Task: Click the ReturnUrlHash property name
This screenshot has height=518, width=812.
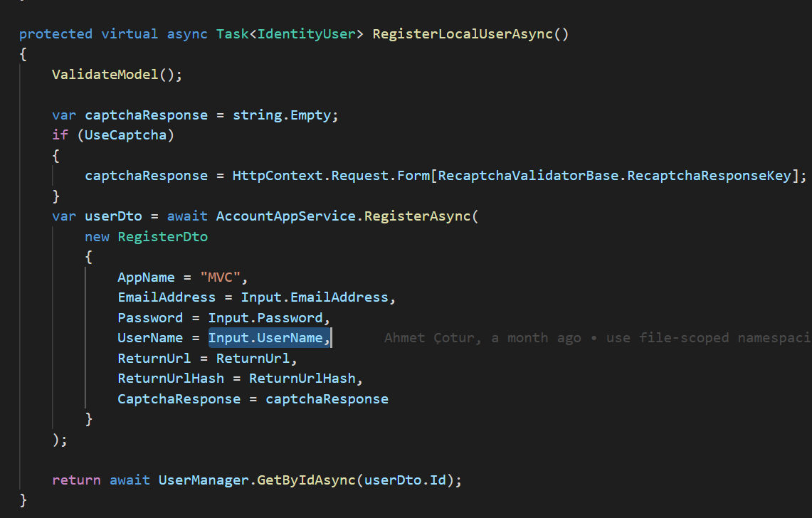Action: coord(171,379)
